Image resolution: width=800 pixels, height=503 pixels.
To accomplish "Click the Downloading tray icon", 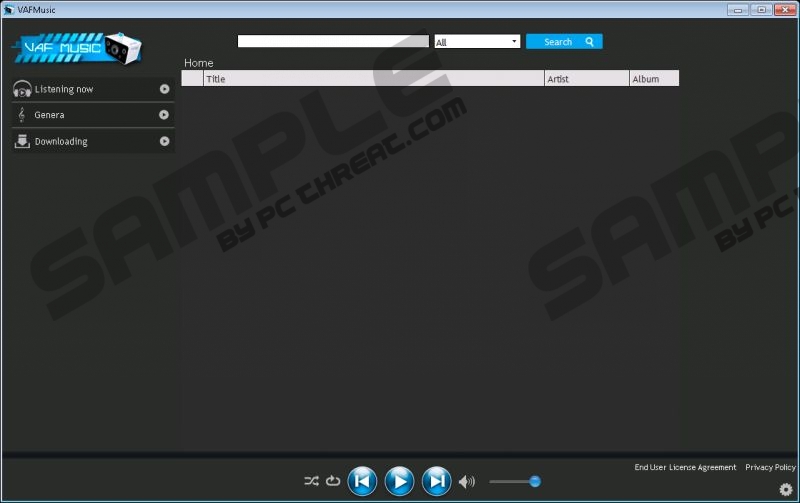I will point(22,141).
